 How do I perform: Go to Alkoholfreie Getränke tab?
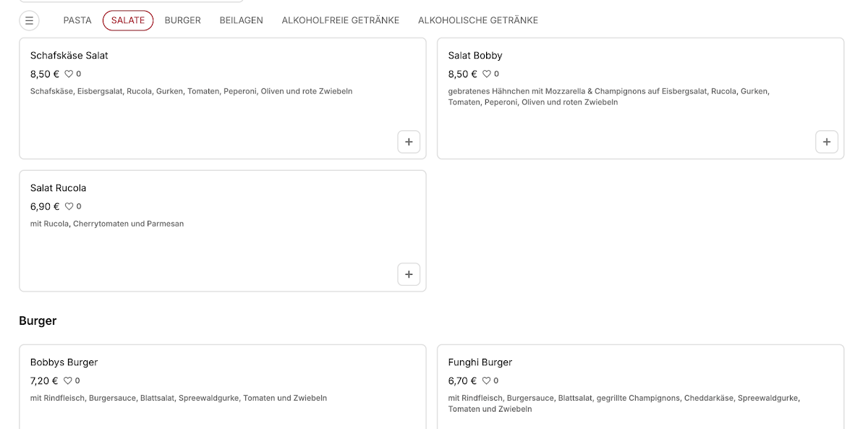tap(341, 20)
